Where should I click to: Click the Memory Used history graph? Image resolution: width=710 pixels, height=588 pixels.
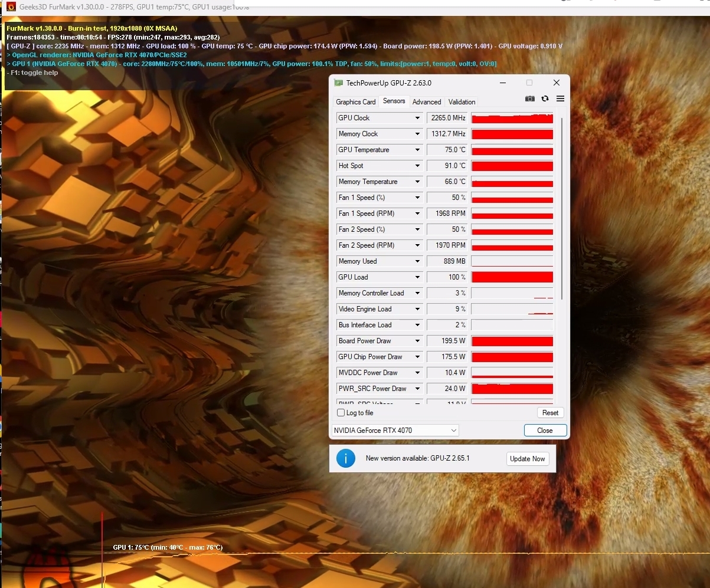[512, 261]
